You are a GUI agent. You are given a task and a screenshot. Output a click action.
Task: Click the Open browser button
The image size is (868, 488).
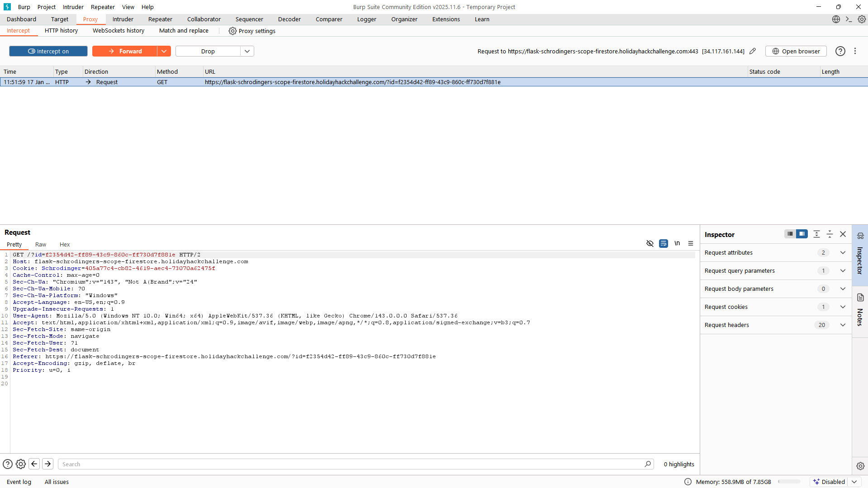pos(796,51)
